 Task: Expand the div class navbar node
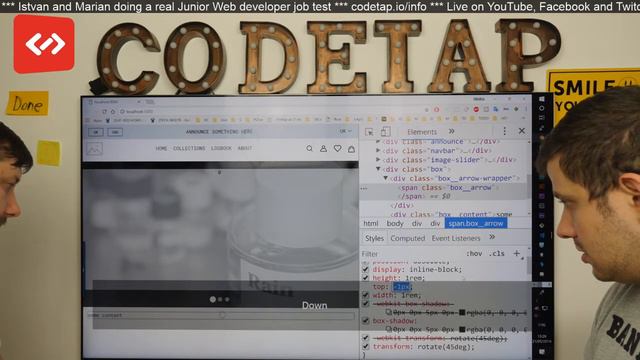click(378, 151)
